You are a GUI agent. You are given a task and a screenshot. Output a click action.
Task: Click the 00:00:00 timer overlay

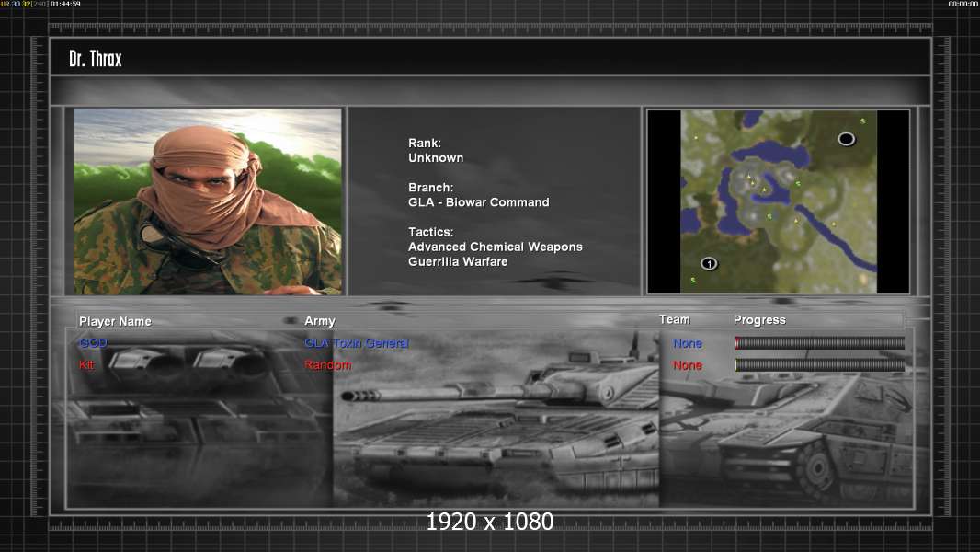point(963,4)
